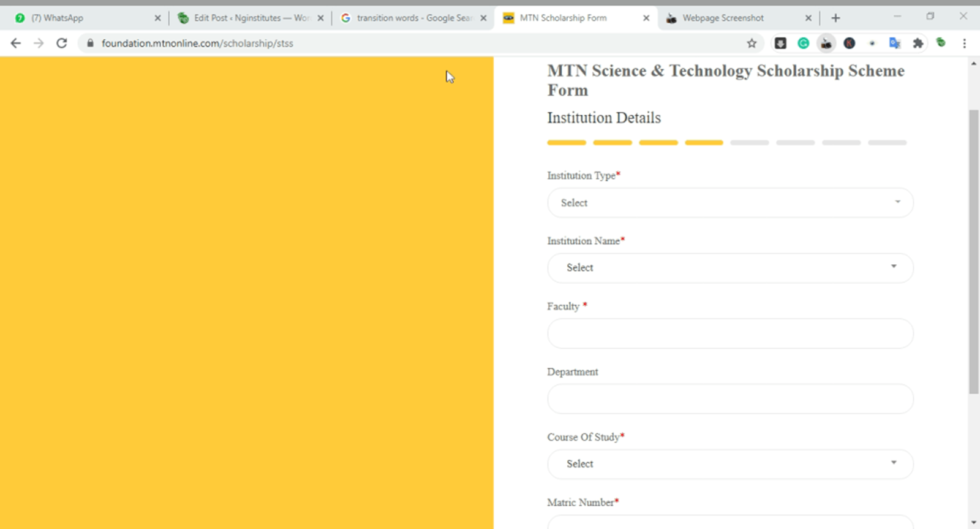Bookmark this page with the star icon
The image size is (980, 529).
tap(752, 43)
